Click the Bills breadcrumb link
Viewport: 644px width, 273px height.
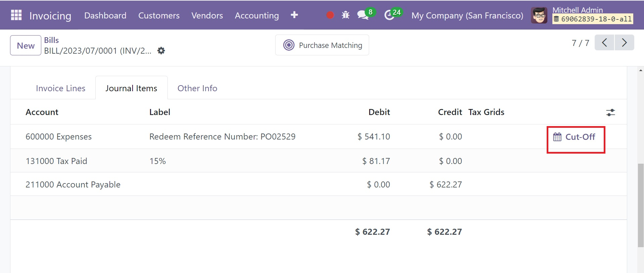[51, 40]
